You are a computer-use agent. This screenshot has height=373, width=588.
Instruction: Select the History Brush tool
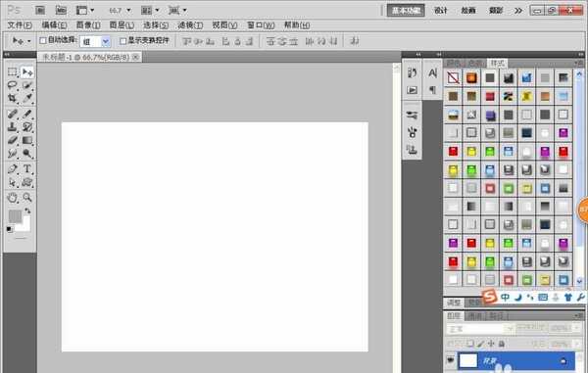(x=27, y=127)
